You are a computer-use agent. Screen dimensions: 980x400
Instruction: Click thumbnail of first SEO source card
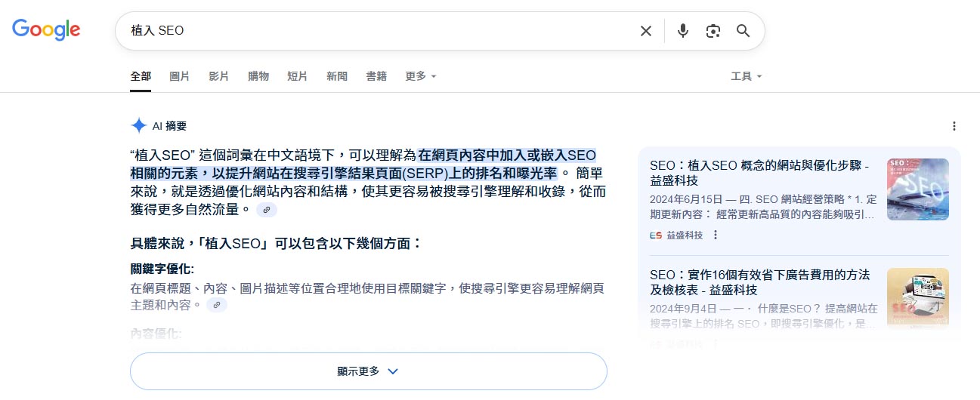point(917,189)
